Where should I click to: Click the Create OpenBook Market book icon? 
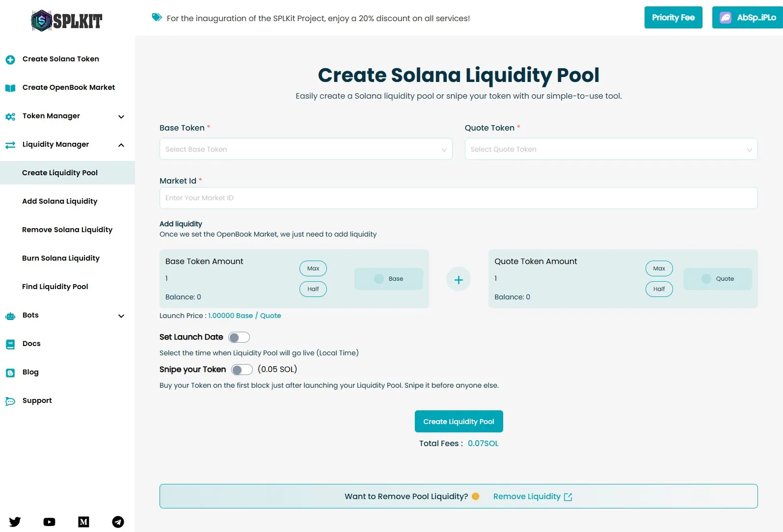coord(10,88)
